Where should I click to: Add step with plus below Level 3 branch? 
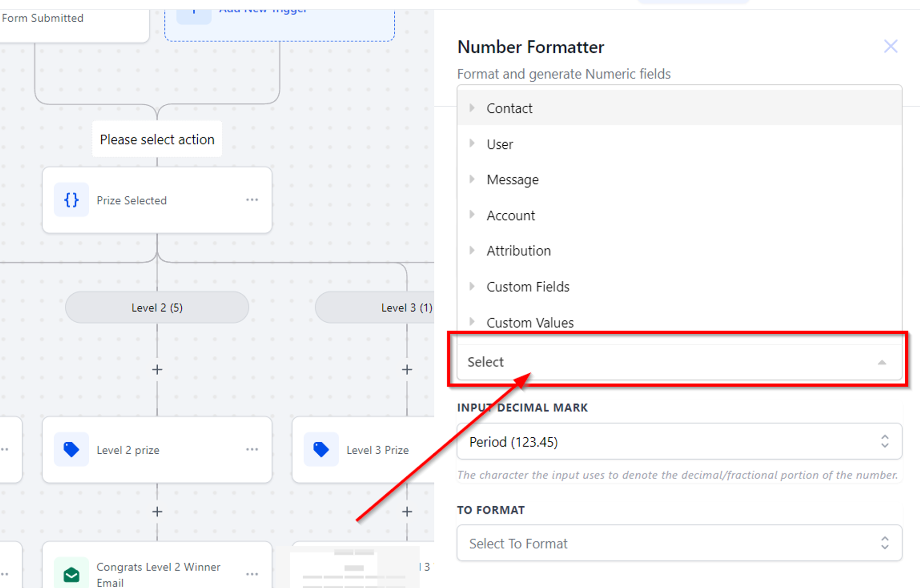[407, 370]
